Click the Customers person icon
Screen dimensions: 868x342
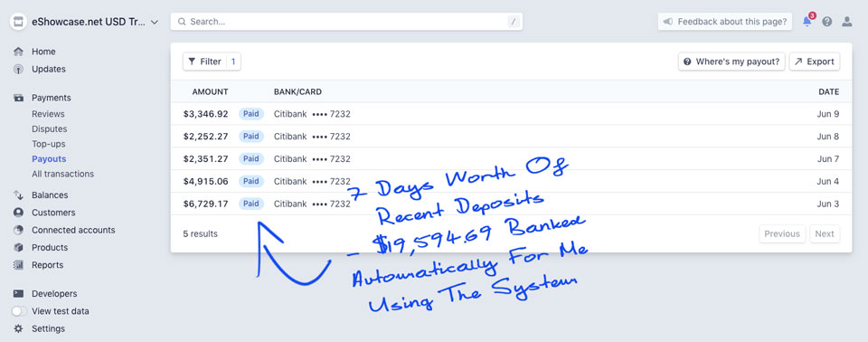tap(18, 213)
